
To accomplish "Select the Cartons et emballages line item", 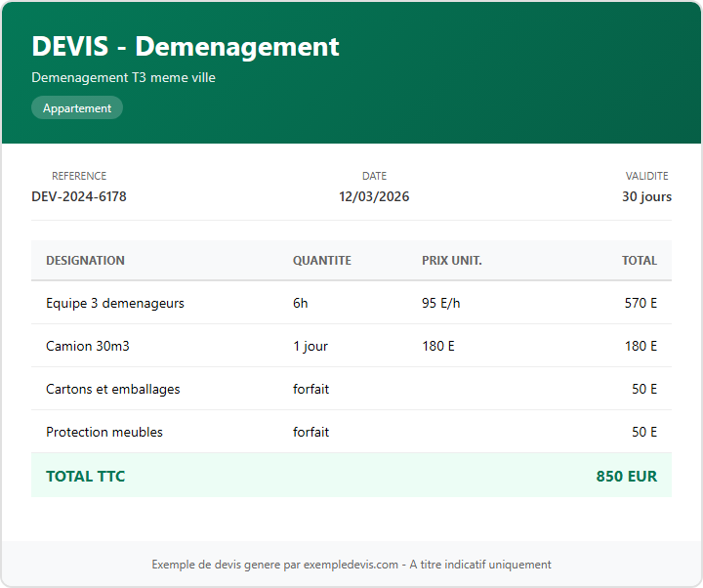I will click(113, 389).
